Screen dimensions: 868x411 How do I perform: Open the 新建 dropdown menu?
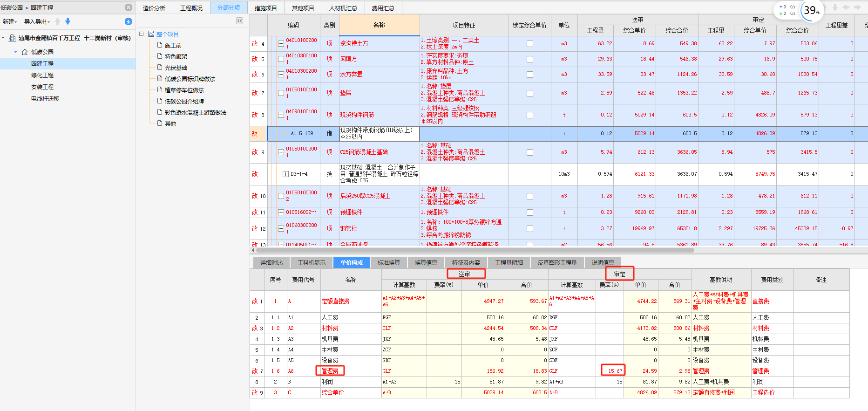click(10, 22)
